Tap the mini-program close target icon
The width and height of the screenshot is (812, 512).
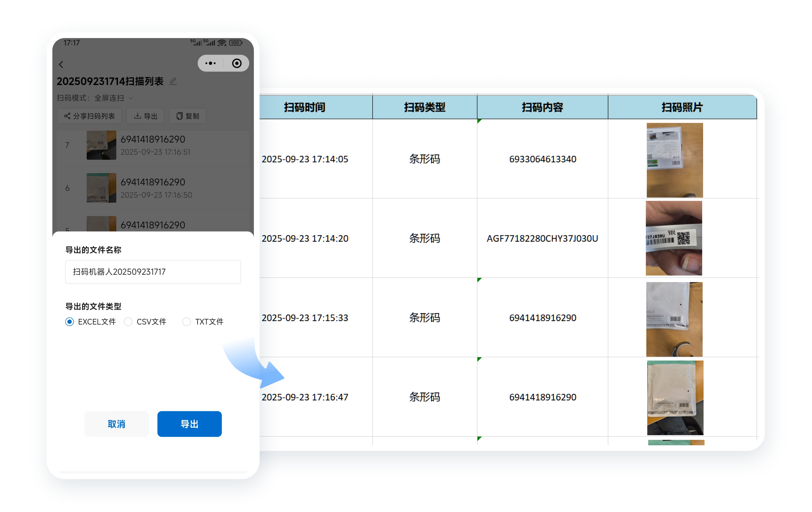point(237,64)
